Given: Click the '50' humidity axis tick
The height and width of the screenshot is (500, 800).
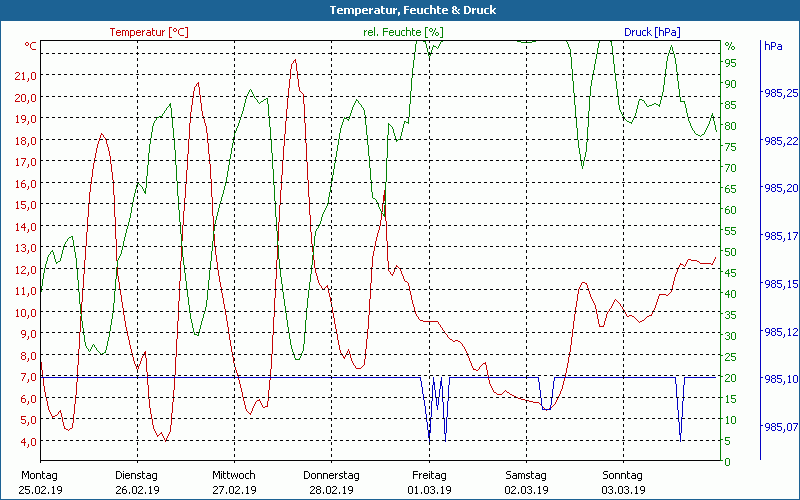Looking at the screenshot, I should 731,252.
